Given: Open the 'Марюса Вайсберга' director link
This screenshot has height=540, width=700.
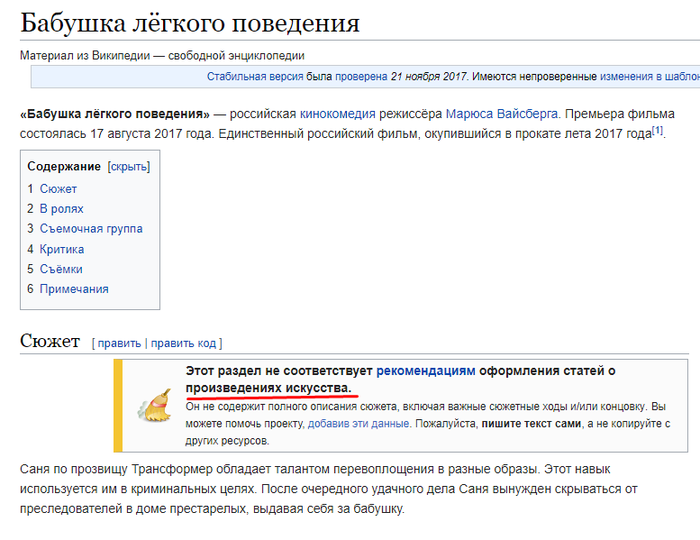Looking at the screenshot, I should (x=502, y=114).
